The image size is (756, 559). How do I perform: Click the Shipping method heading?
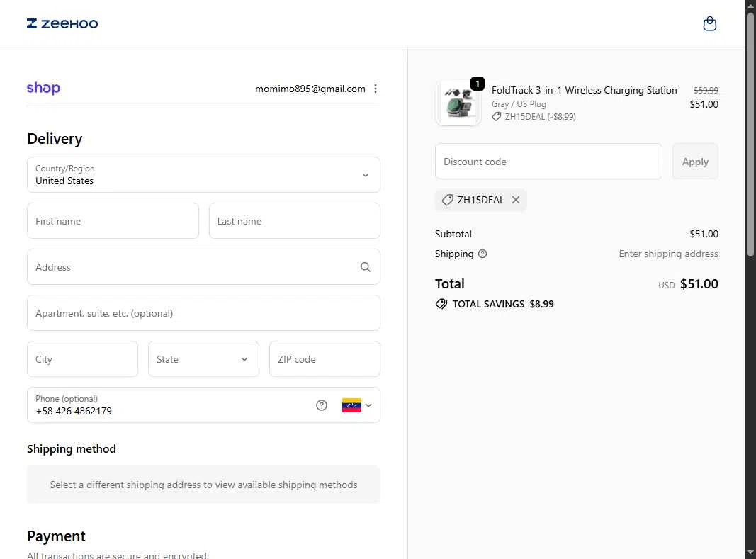click(x=72, y=449)
